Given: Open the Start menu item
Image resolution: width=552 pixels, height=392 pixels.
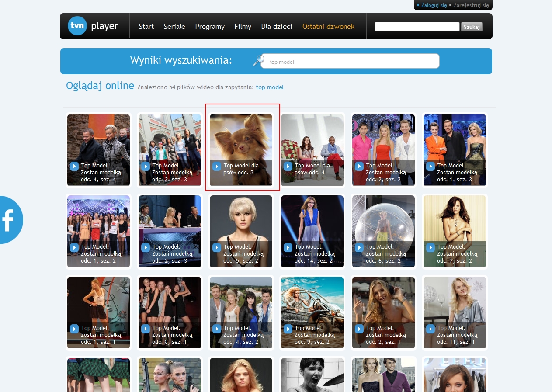Looking at the screenshot, I should tap(146, 27).
